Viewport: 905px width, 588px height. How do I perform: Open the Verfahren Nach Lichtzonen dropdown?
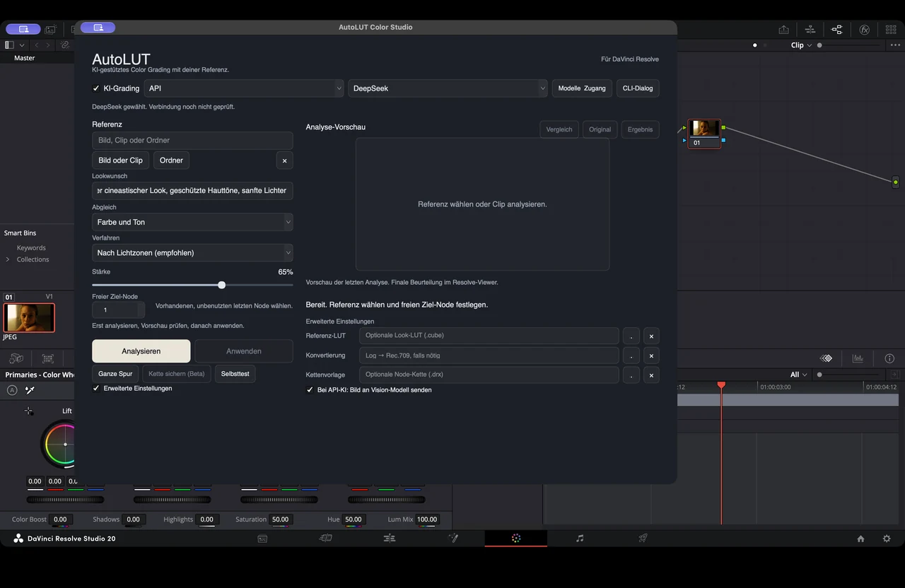pyautogui.click(x=192, y=252)
